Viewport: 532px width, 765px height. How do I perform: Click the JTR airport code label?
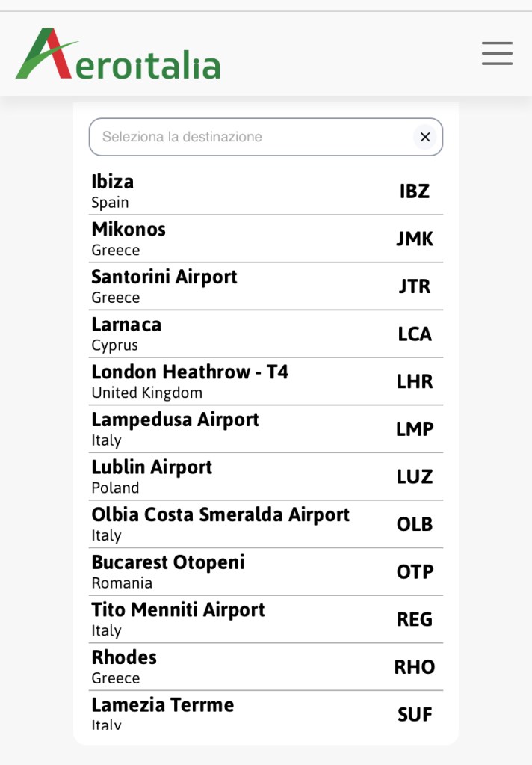tap(415, 286)
